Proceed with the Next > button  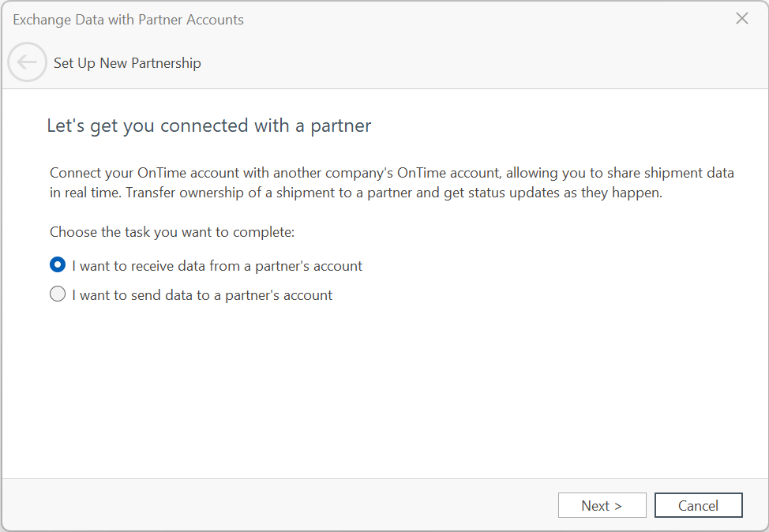pyautogui.click(x=602, y=505)
